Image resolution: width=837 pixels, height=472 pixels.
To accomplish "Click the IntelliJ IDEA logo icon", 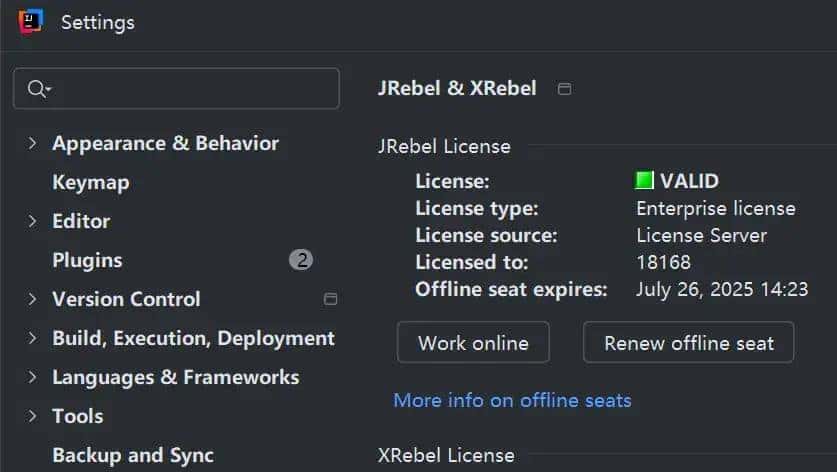I will point(30,22).
